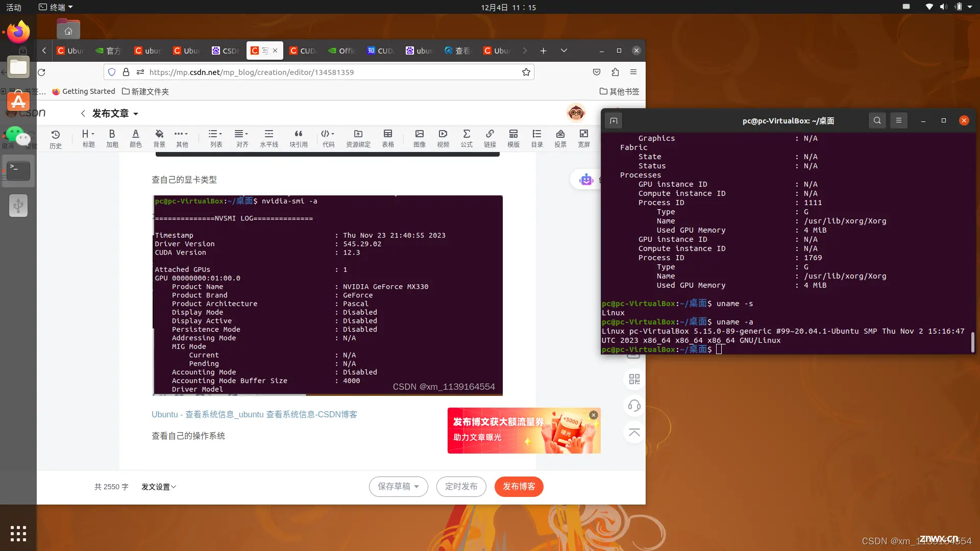Open the Getting Started bookmark
980x551 pixels.
[x=84, y=91]
